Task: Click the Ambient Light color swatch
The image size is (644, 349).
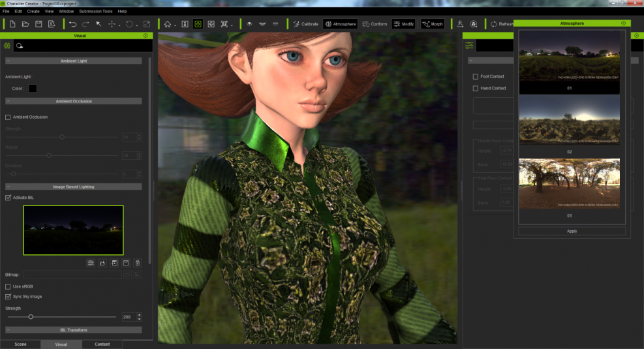Action: 33,88
